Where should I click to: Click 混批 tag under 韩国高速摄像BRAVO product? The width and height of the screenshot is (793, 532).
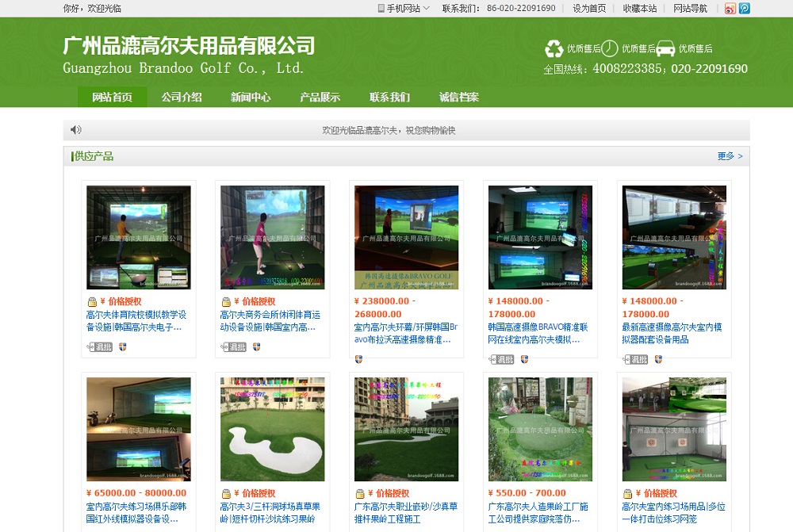501,359
